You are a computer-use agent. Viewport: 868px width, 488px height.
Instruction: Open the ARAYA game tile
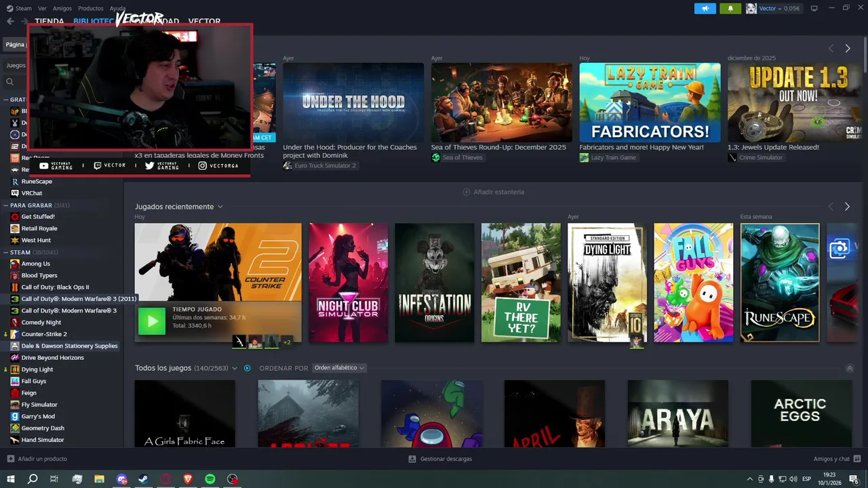pos(677,413)
